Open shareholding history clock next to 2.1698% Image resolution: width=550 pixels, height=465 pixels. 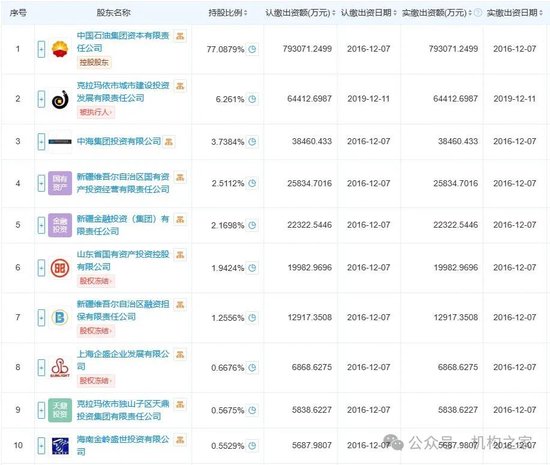[x=252, y=225]
